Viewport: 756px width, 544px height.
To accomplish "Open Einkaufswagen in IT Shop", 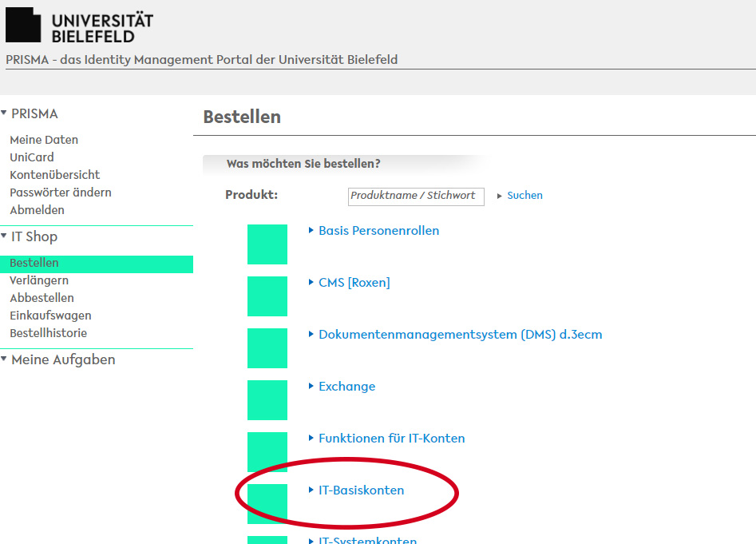I will point(50,316).
